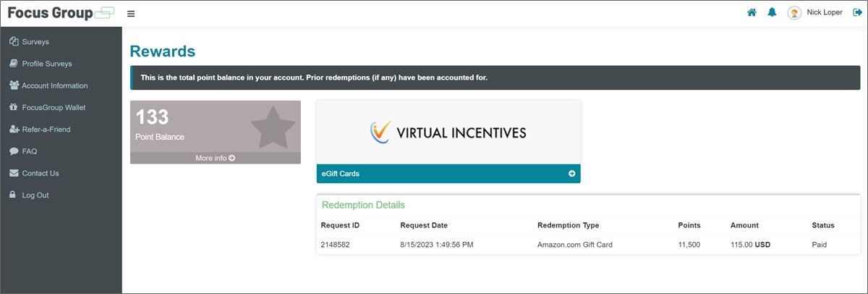Open the FAQ page
This screenshot has width=868, height=294.
30,151
